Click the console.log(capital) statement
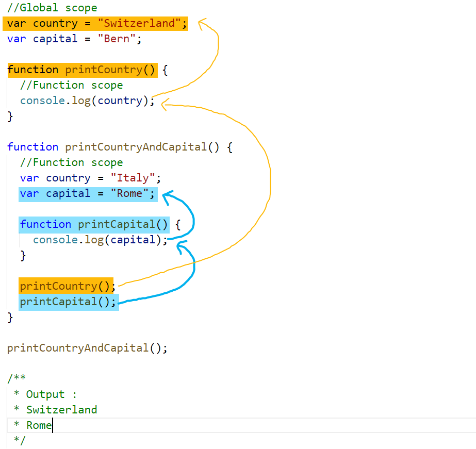Viewport: 476px width, 449px height. pyautogui.click(x=100, y=240)
